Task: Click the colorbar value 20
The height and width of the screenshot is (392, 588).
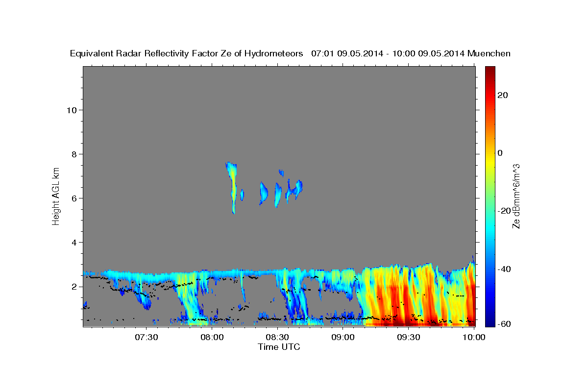Action: 502,95
